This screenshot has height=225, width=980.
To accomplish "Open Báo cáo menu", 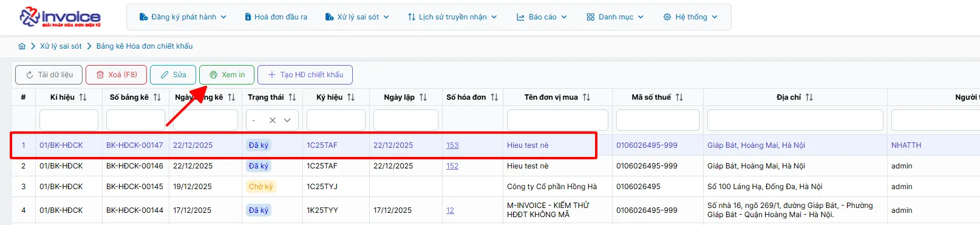I will click(x=542, y=17).
